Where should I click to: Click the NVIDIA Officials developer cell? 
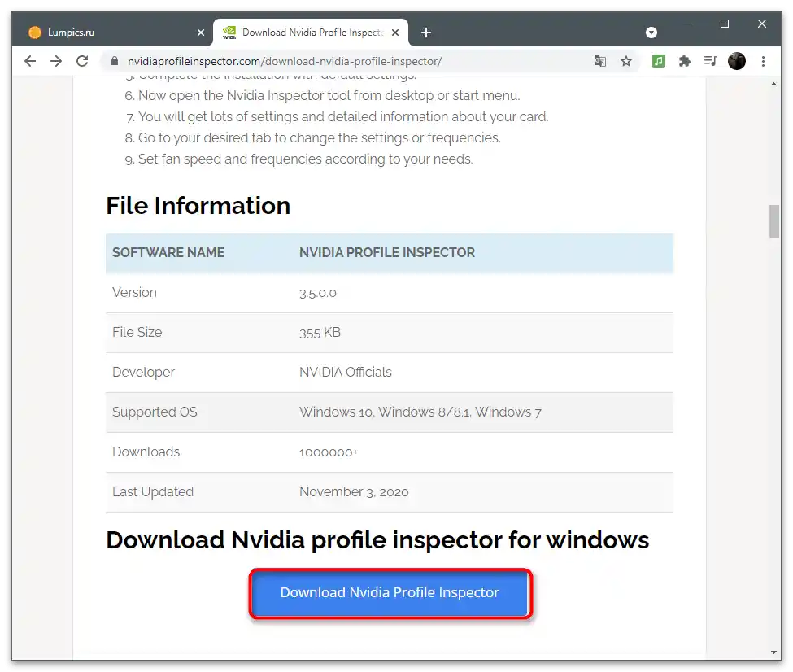pos(346,373)
